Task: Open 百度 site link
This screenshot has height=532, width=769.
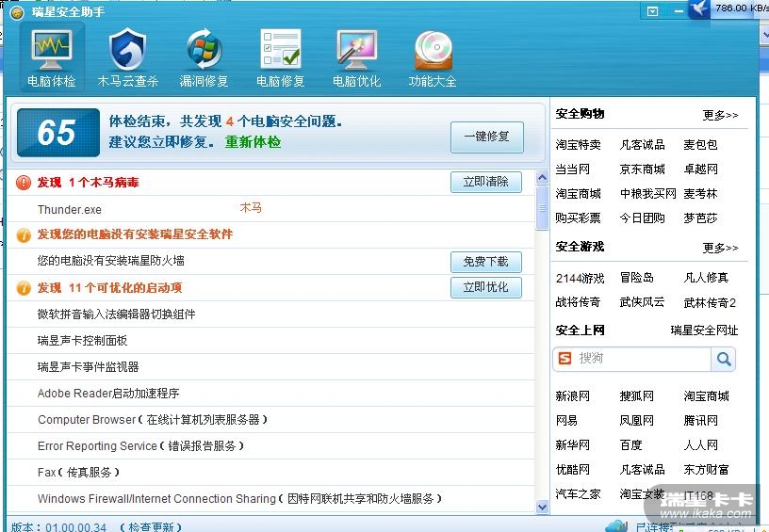Action: click(x=630, y=445)
